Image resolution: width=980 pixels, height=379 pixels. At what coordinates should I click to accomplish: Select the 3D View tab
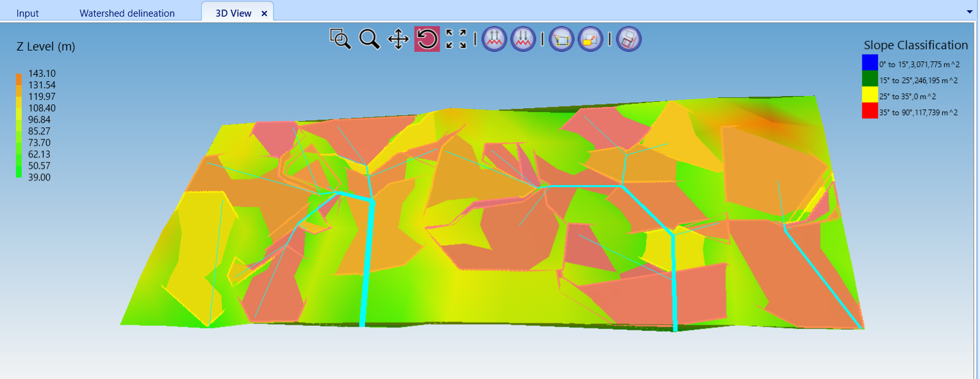tap(234, 13)
